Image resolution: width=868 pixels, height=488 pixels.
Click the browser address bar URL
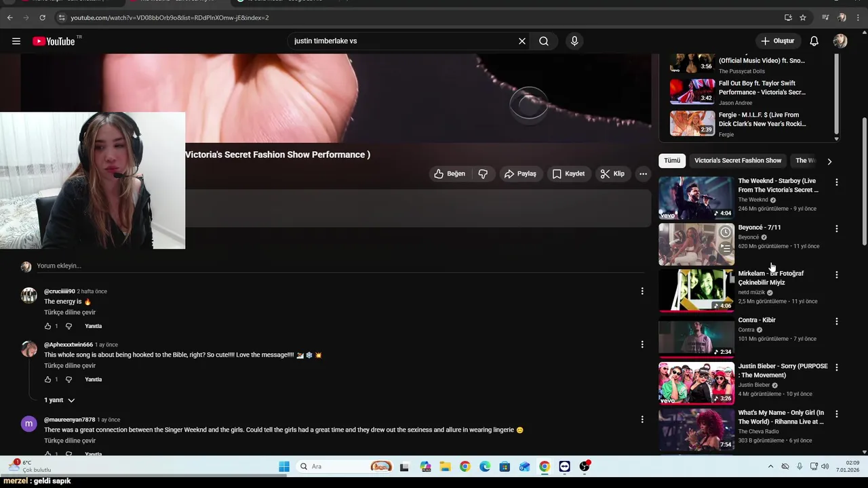170,18
